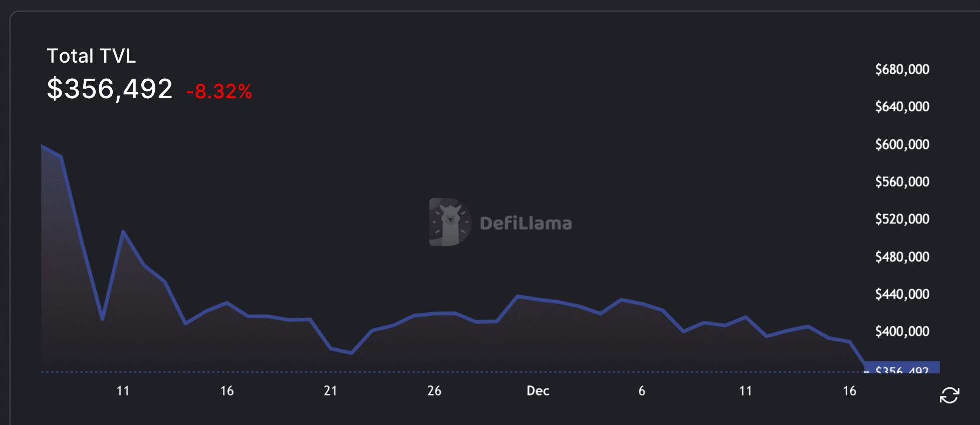Viewport: 980px width, 425px height.
Task: Click the 26 date axis label
Action: [434, 391]
